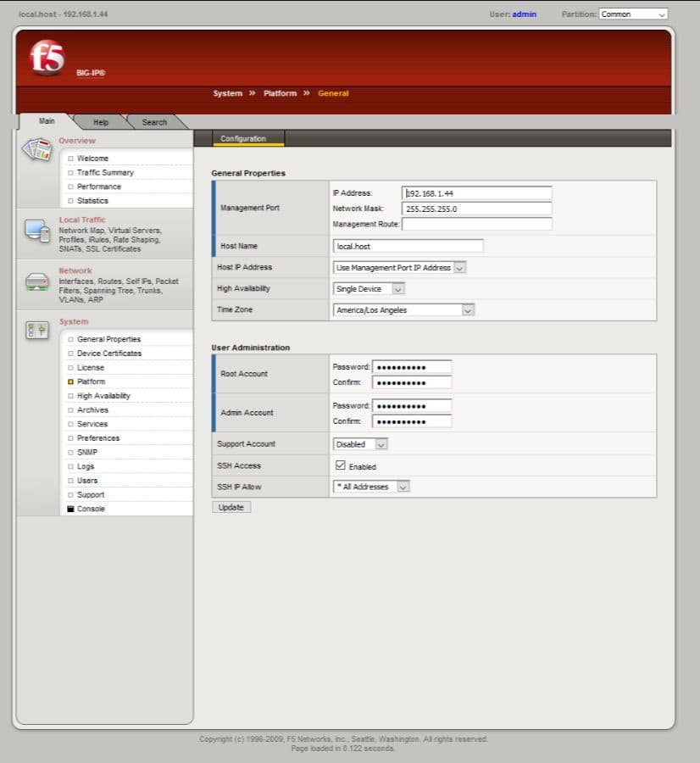This screenshot has height=763, width=700.
Task: Open the Partition selector showing Common
Action: click(632, 14)
